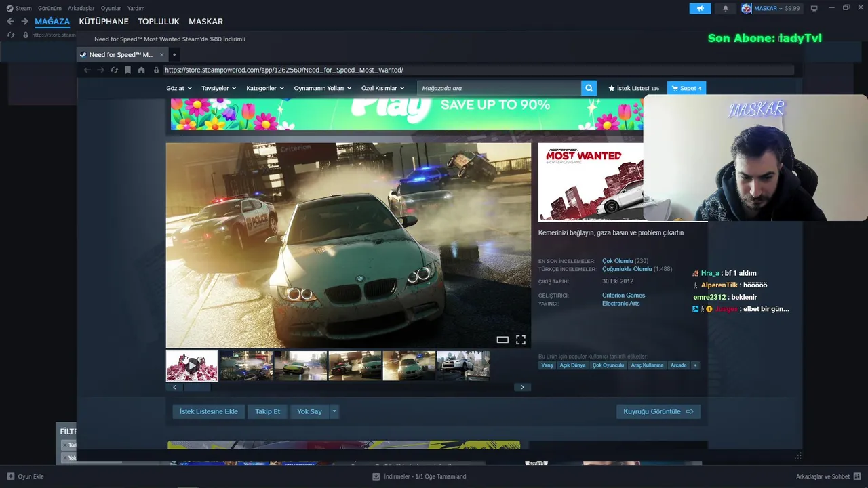This screenshot has width=868, height=488.
Task: Open the Görünüm menu
Action: [x=50, y=8]
